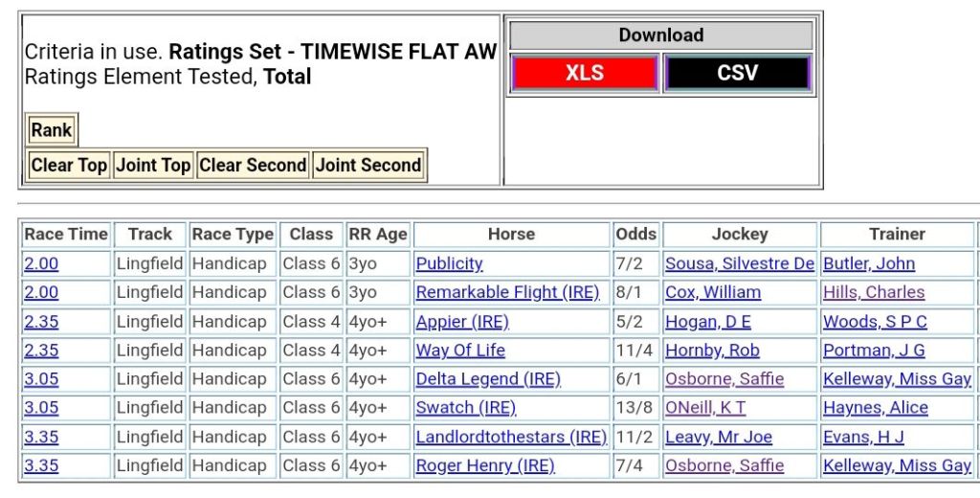Apply the Clear Second filter

click(253, 166)
